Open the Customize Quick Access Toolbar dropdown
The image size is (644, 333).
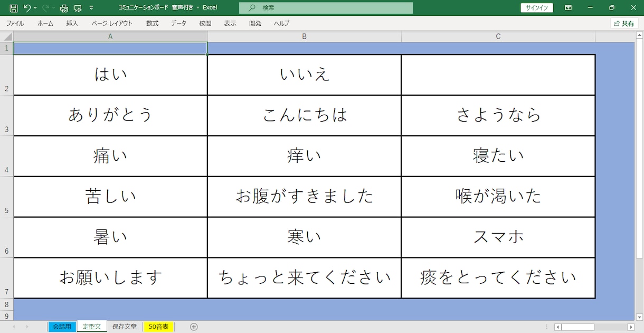[91, 8]
